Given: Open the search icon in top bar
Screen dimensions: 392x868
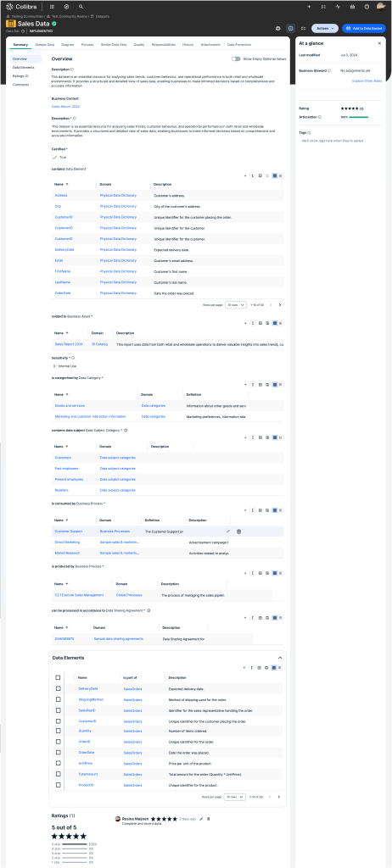Looking at the screenshot, I should (x=81, y=7).
